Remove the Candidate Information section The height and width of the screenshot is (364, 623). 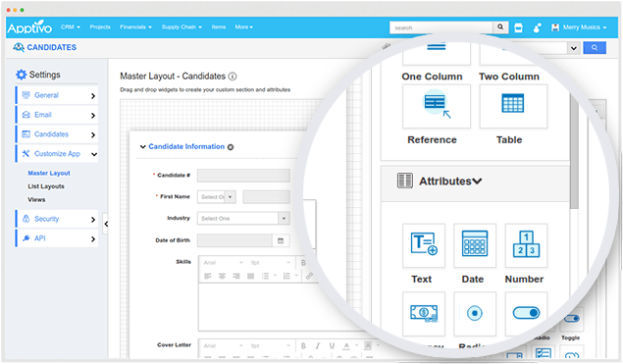pyautogui.click(x=231, y=147)
